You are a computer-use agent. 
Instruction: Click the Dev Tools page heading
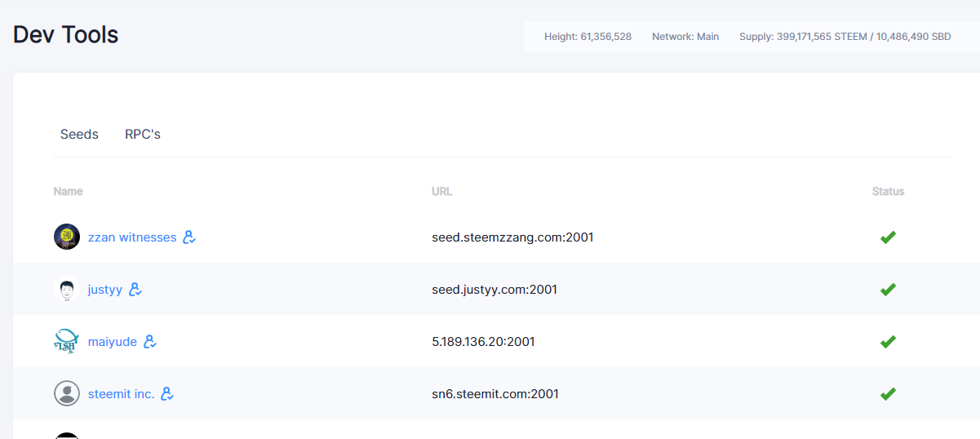66,34
